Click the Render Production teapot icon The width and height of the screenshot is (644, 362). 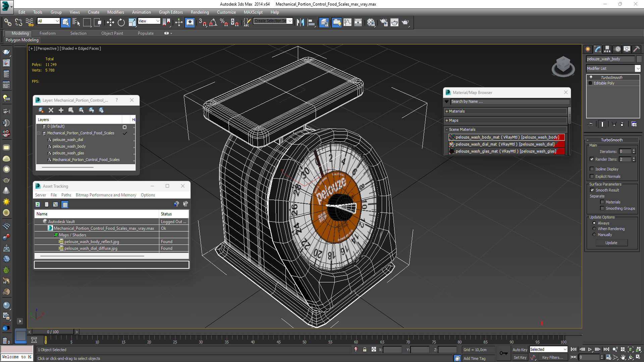(405, 22)
